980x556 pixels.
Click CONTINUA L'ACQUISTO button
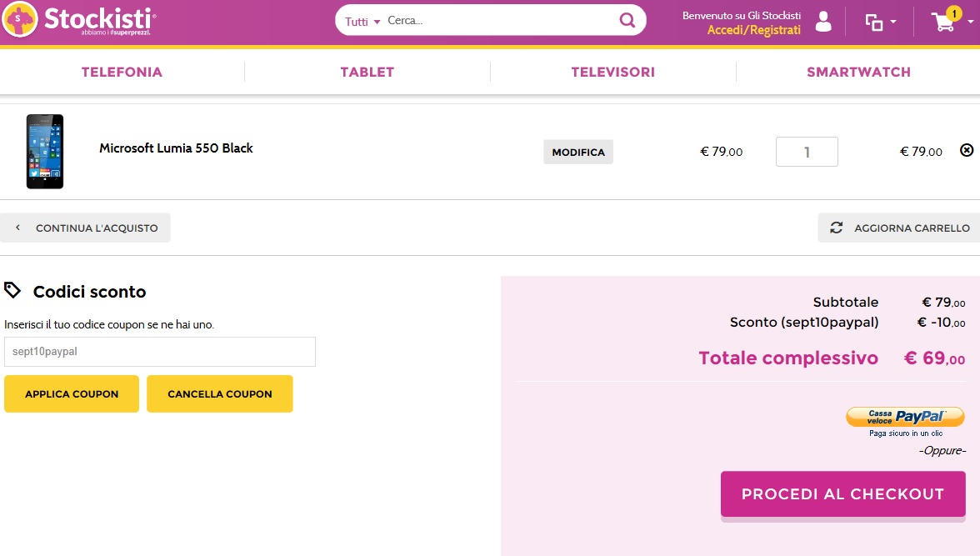coord(85,228)
